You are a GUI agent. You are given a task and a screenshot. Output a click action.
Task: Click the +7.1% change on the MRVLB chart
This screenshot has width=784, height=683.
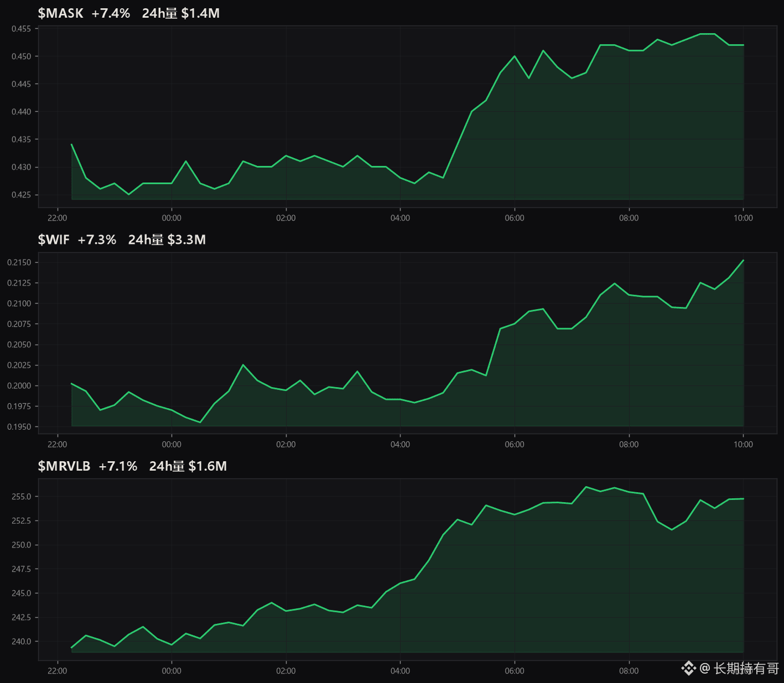118,466
